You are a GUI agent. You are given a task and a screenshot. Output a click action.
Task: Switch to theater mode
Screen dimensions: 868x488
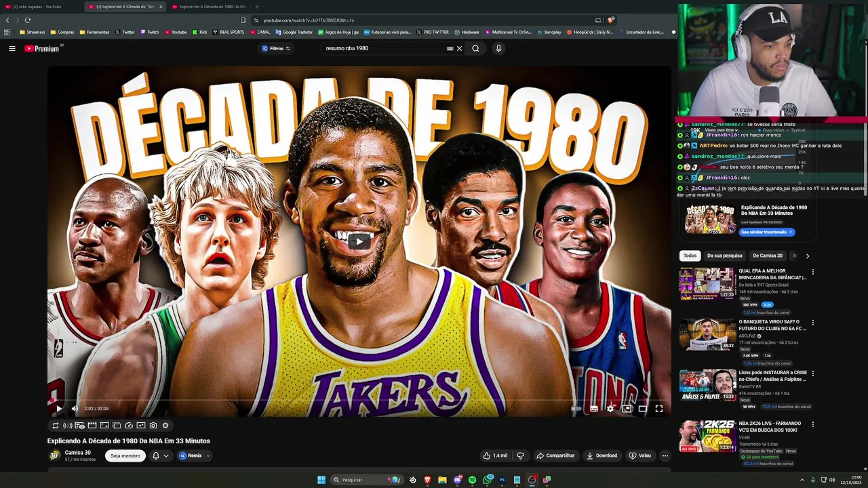point(643,409)
